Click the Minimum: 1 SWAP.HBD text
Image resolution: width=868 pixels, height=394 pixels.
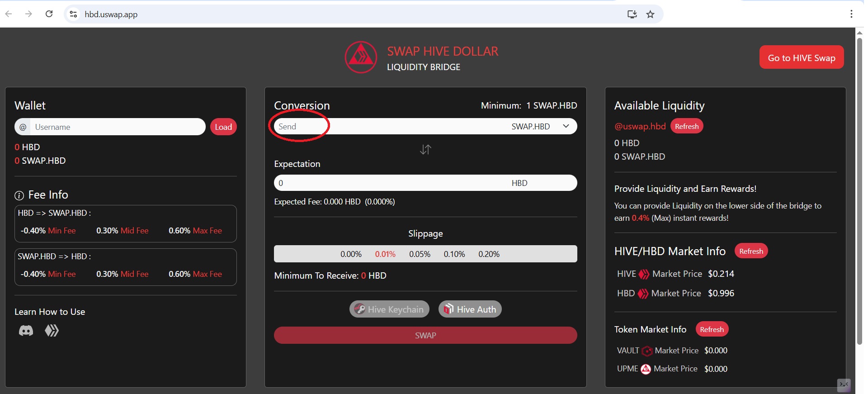coord(529,105)
